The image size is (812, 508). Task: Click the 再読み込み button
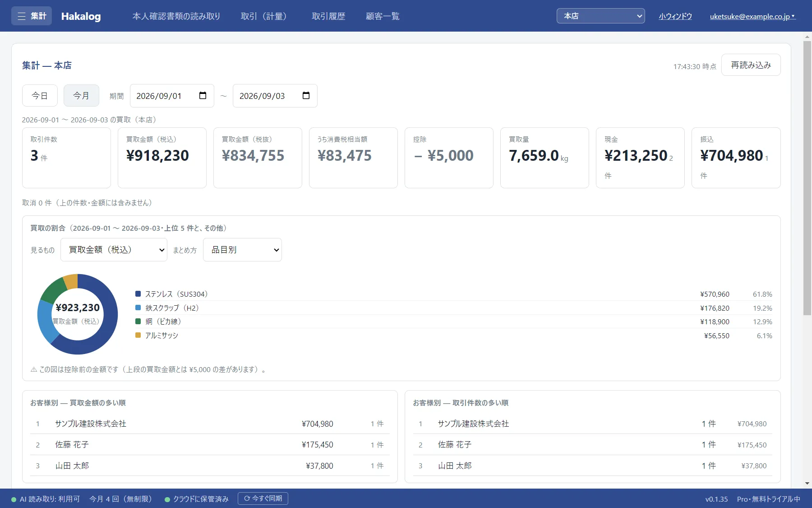751,65
